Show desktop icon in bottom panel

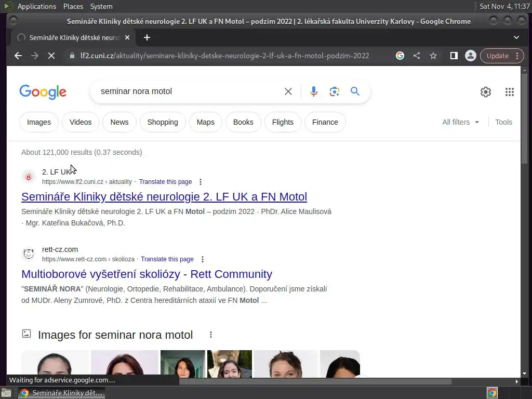(x=6, y=393)
